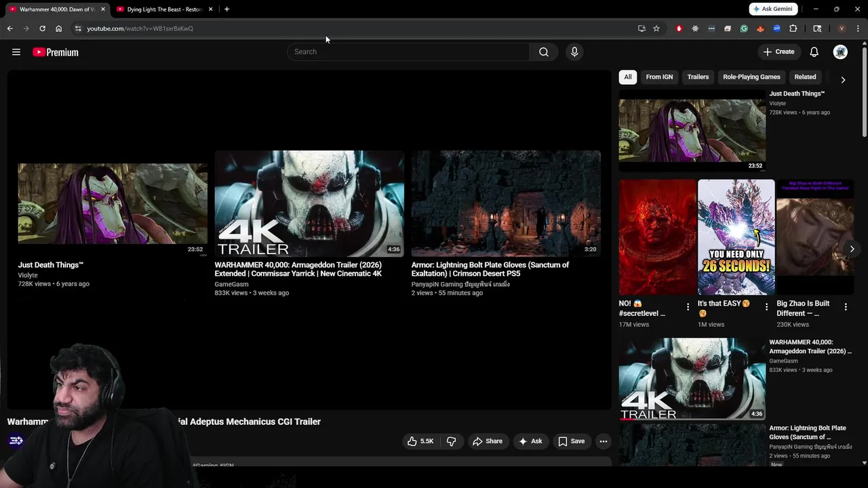Click the search magnifier button
868x488 pixels.
pyautogui.click(x=543, y=52)
